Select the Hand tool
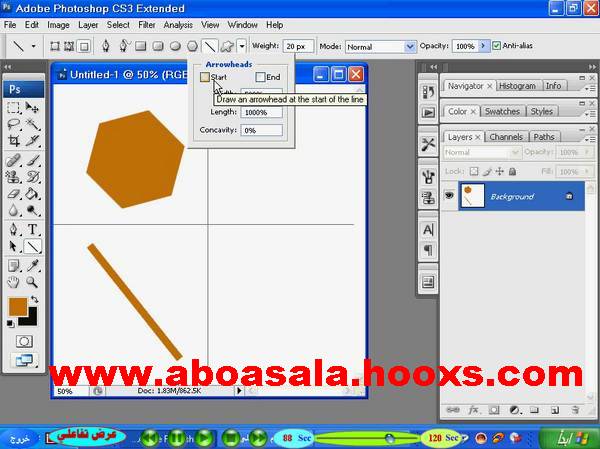 pyautogui.click(x=14, y=282)
